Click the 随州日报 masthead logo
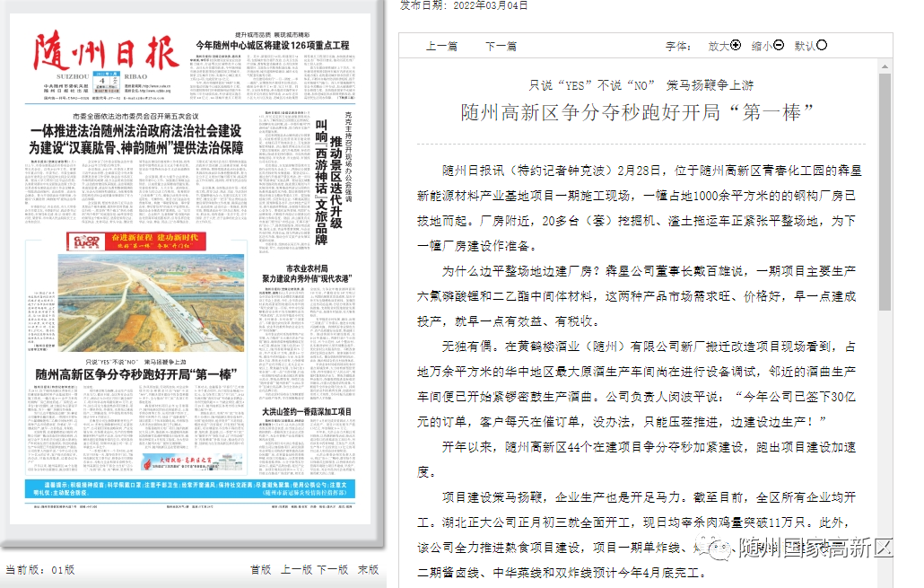The image size is (924, 588). click(x=106, y=52)
